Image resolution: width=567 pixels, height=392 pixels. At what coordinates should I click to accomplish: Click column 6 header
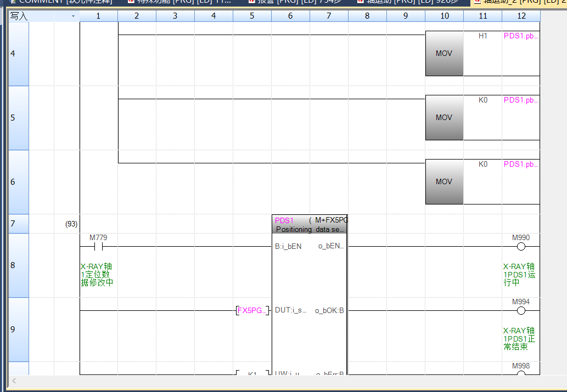coord(290,16)
